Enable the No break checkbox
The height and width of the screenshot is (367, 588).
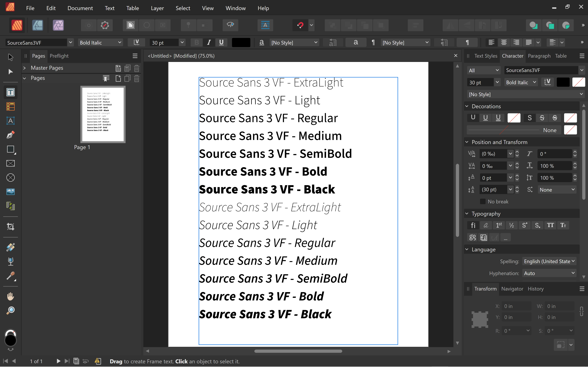point(482,201)
